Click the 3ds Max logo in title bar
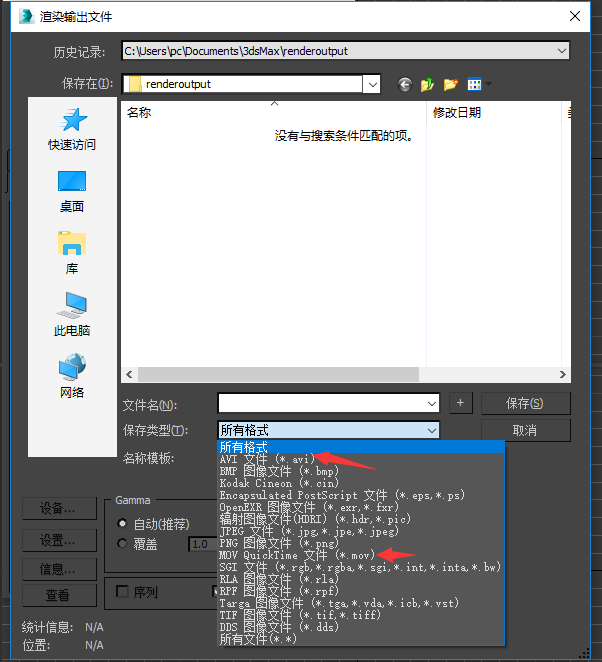Screen dimensions: 602x662 click(x=27, y=16)
